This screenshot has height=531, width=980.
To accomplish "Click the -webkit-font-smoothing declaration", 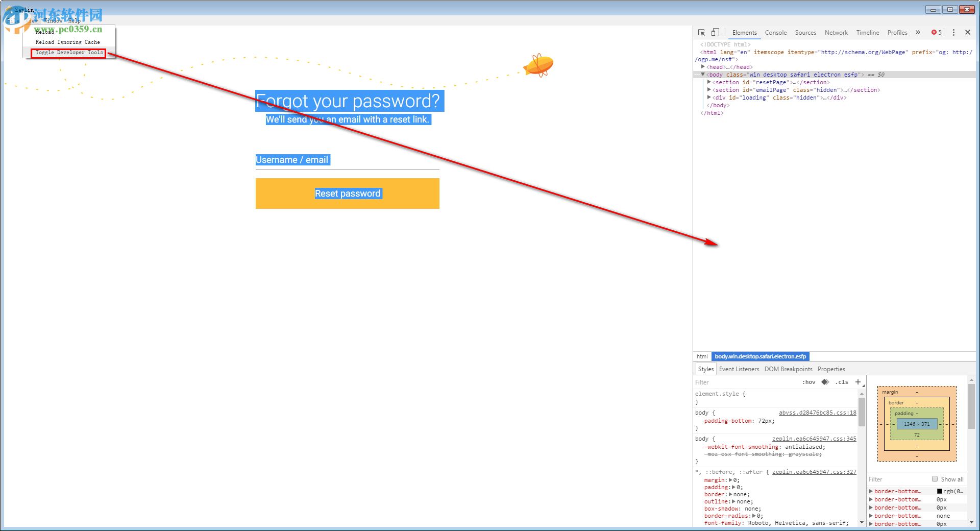I will point(765,447).
